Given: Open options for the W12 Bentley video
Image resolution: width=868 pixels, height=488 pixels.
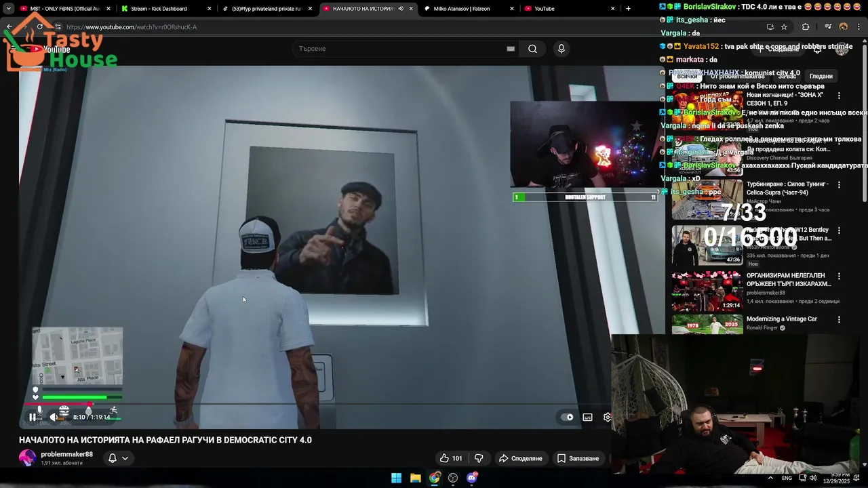Looking at the screenshot, I should (x=839, y=230).
